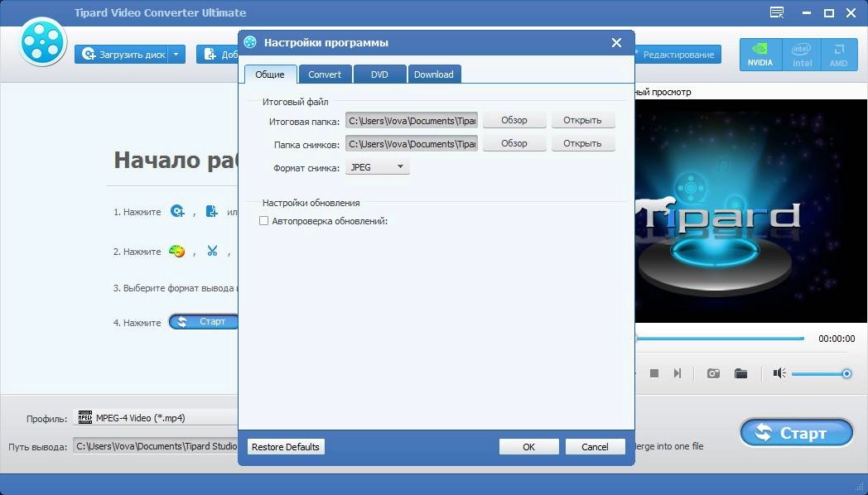Image resolution: width=868 pixels, height=495 pixels.
Task: Open the Редактирование editing menu
Action: point(678,54)
